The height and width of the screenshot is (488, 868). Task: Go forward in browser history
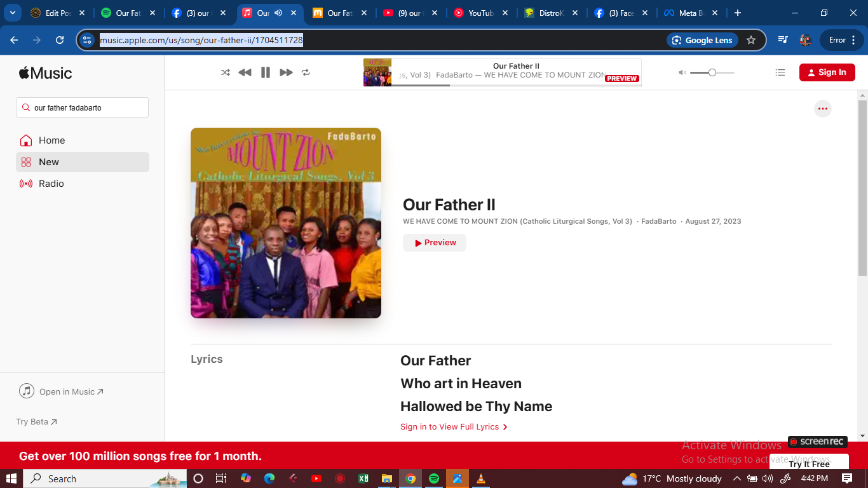tap(37, 40)
